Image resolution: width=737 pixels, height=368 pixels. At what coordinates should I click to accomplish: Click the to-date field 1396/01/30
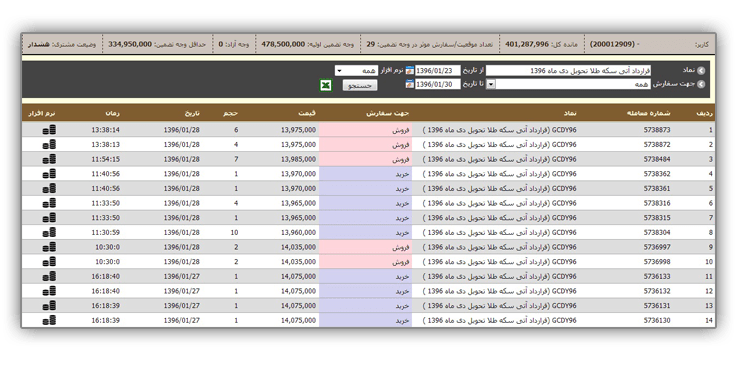click(x=438, y=84)
